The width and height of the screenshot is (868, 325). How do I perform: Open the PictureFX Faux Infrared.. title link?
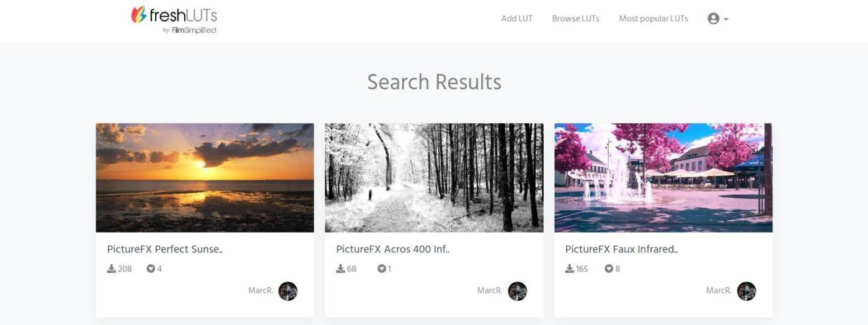(622, 249)
